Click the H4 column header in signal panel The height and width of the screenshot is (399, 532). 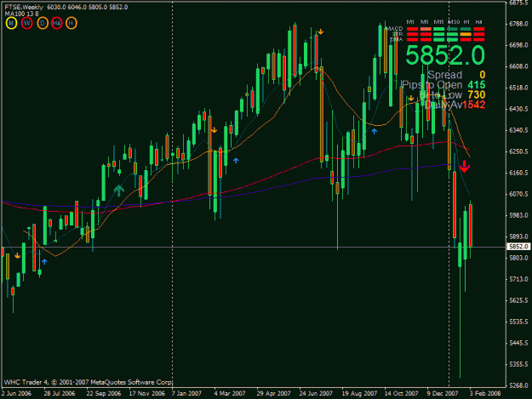pyautogui.click(x=478, y=22)
